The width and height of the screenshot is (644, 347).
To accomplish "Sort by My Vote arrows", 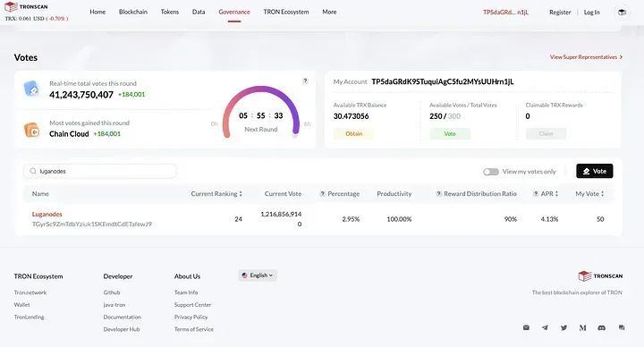I will coord(602,194).
